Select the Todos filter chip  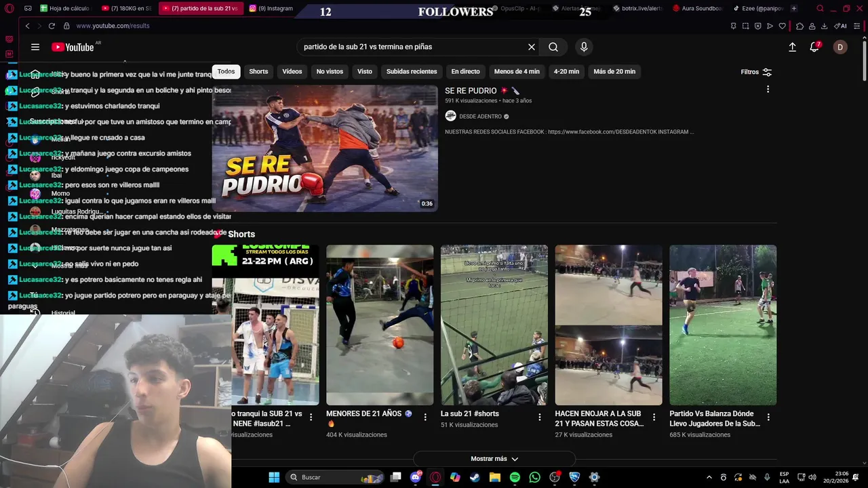(226, 71)
